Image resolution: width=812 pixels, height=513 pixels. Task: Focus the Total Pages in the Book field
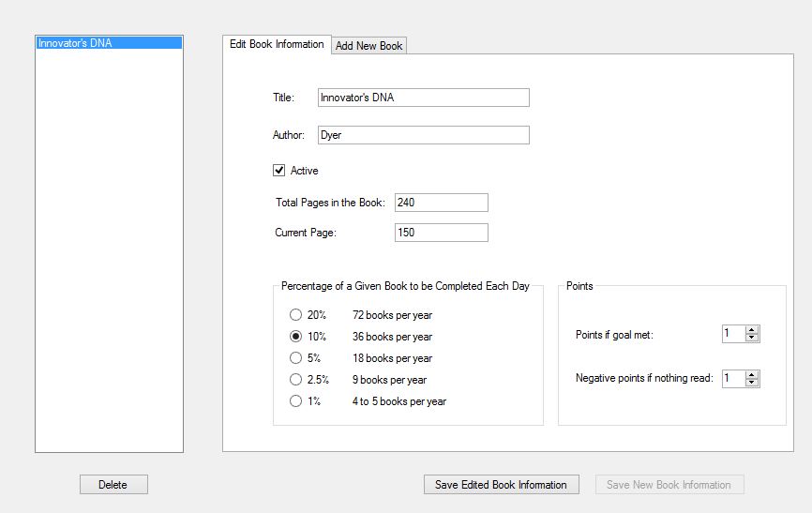pyautogui.click(x=442, y=203)
